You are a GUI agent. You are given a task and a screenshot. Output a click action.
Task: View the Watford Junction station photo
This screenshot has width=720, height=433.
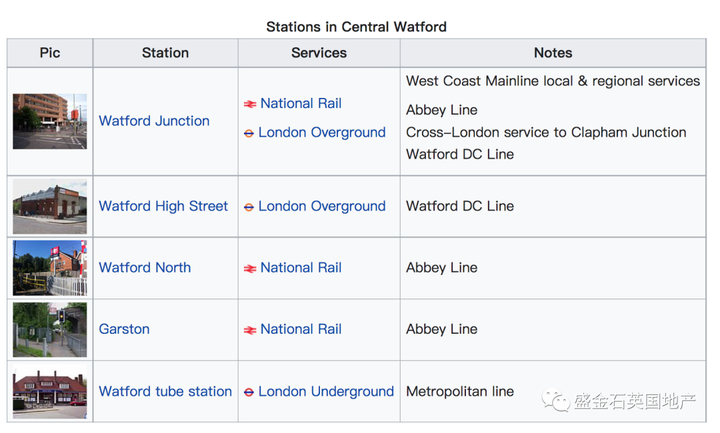click(x=50, y=121)
